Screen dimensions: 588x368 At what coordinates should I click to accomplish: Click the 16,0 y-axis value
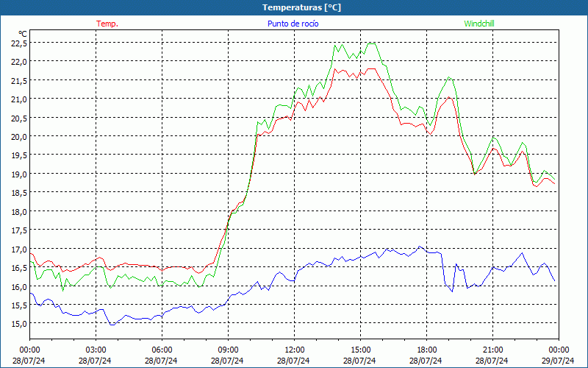coord(19,286)
